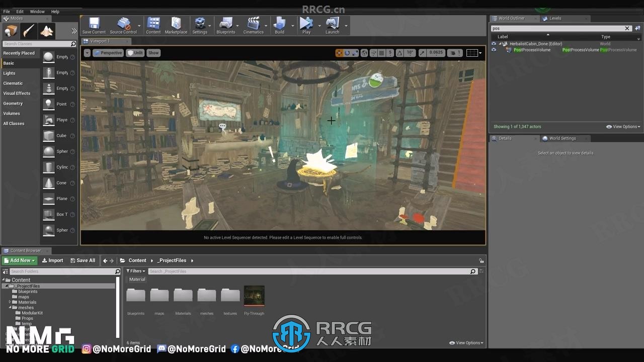Toggle sources panel icon beside Search Folders
This screenshot has width=644, height=362.
(6, 271)
